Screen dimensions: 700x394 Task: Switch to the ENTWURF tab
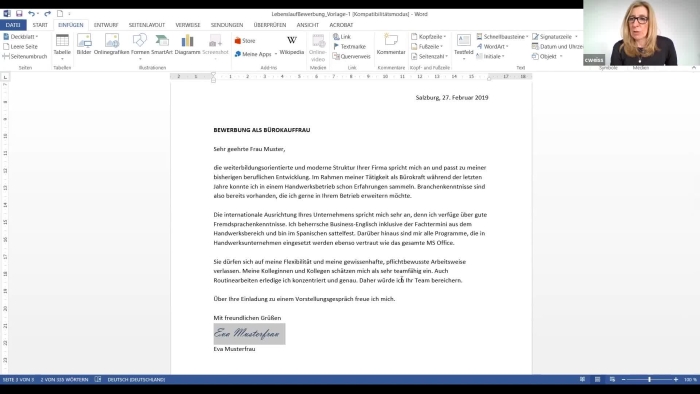(x=106, y=25)
